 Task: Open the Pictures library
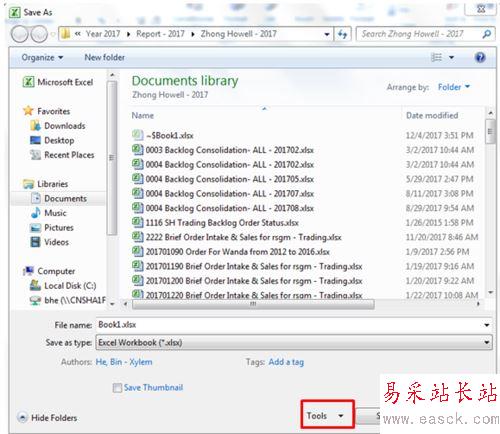pos(52,228)
